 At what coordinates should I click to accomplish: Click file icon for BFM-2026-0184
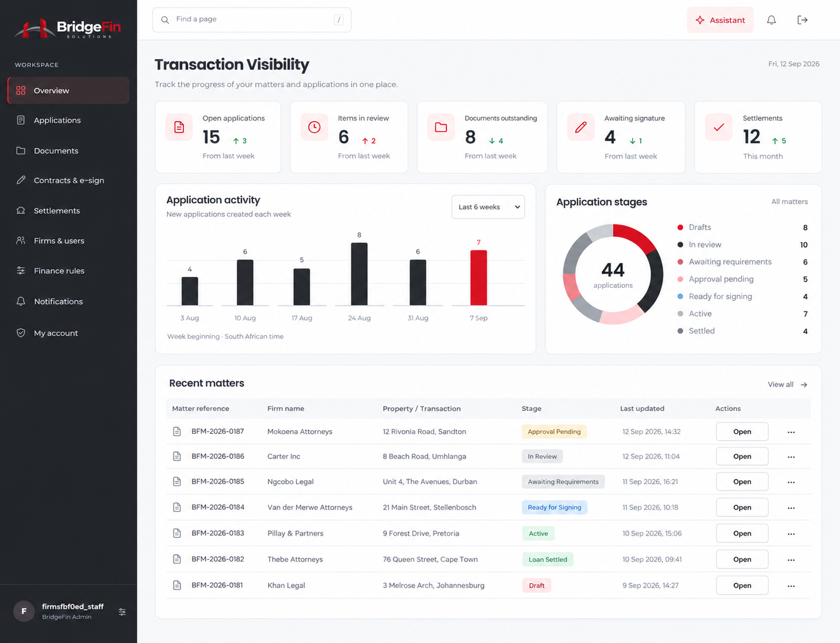177,508
